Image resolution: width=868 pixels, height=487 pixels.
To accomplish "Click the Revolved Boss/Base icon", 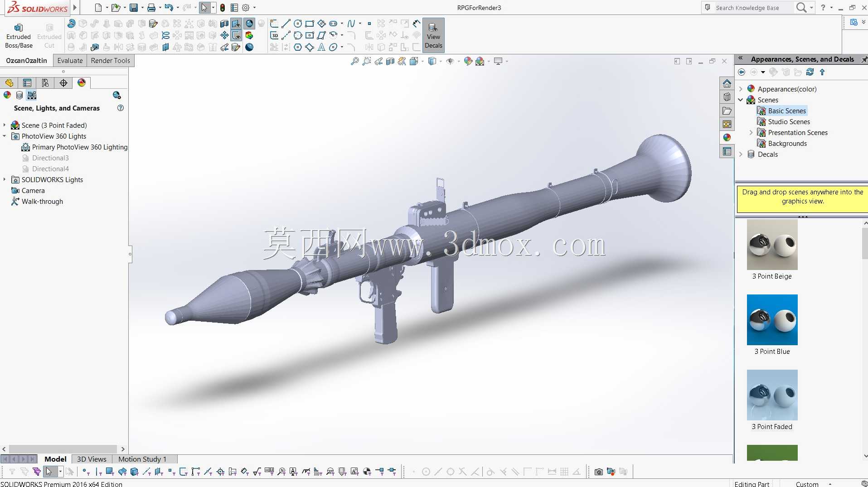I will (x=71, y=24).
